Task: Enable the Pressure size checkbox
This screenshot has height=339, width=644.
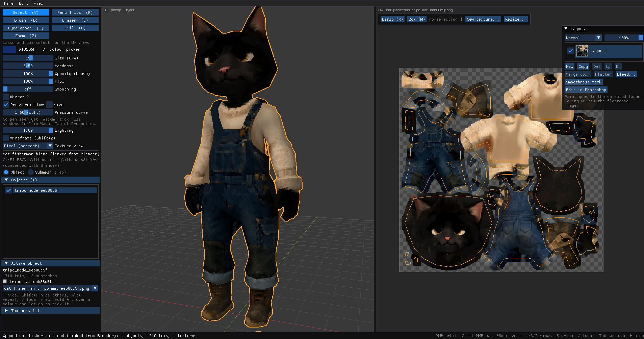Action: [50, 105]
